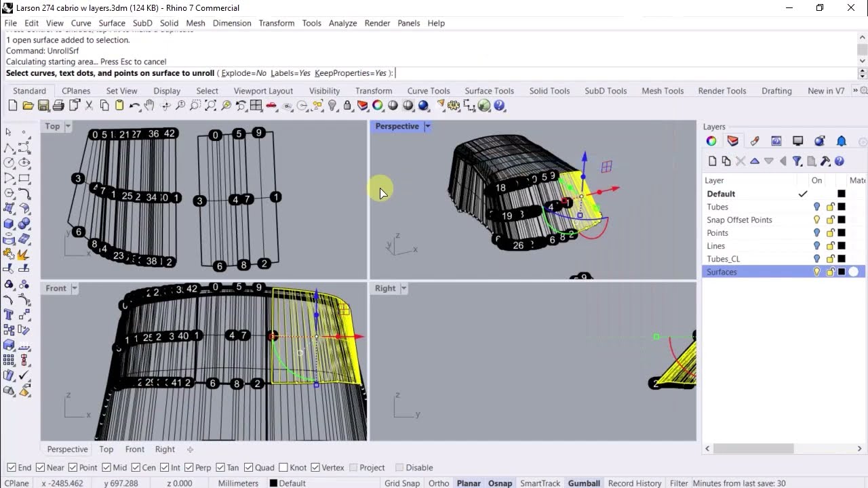Toggle the Mid osnap checkbox
This screenshot has height=488, width=868.
click(x=106, y=468)
